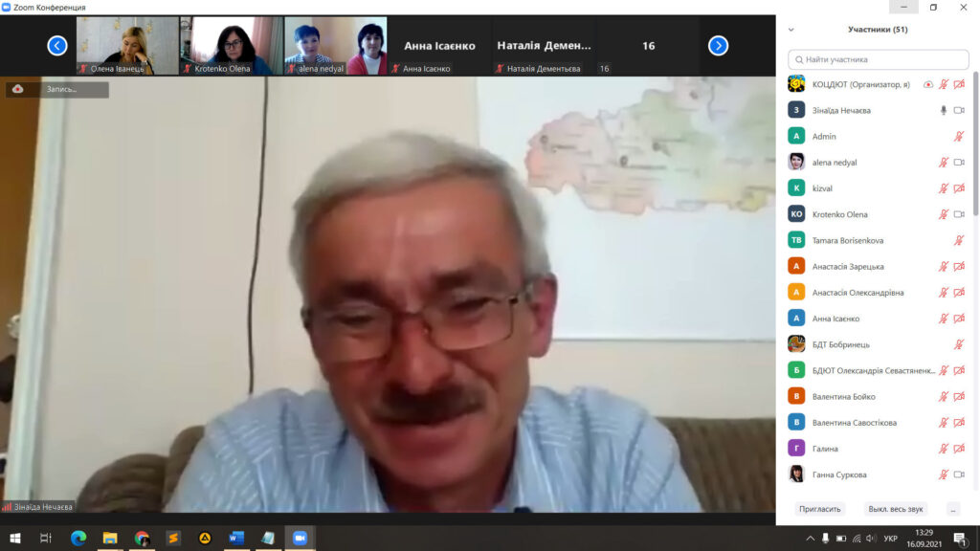Select participant Галина in the list
This screenshot has width=980, height=551.
pos(825,449)
